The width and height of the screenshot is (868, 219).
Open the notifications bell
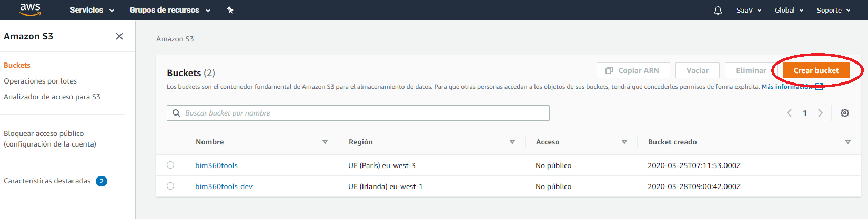(x=718, y=10)
